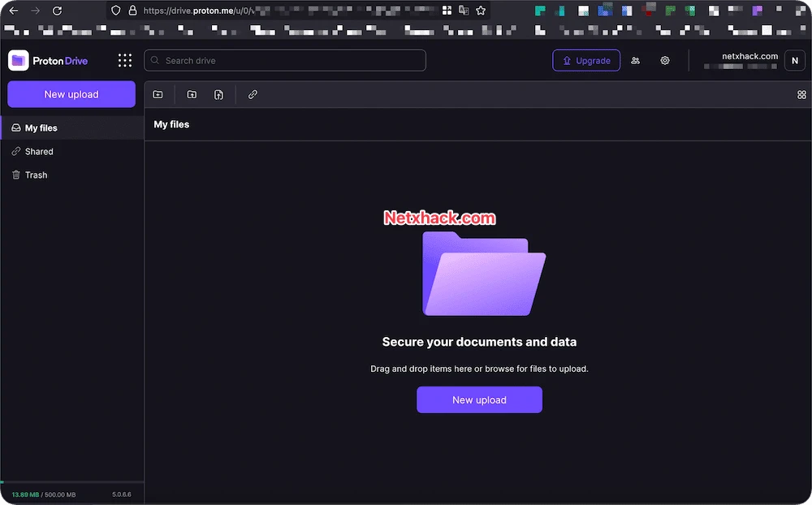Click the storage usage bar
812x505 pixels.
[72, 482]
